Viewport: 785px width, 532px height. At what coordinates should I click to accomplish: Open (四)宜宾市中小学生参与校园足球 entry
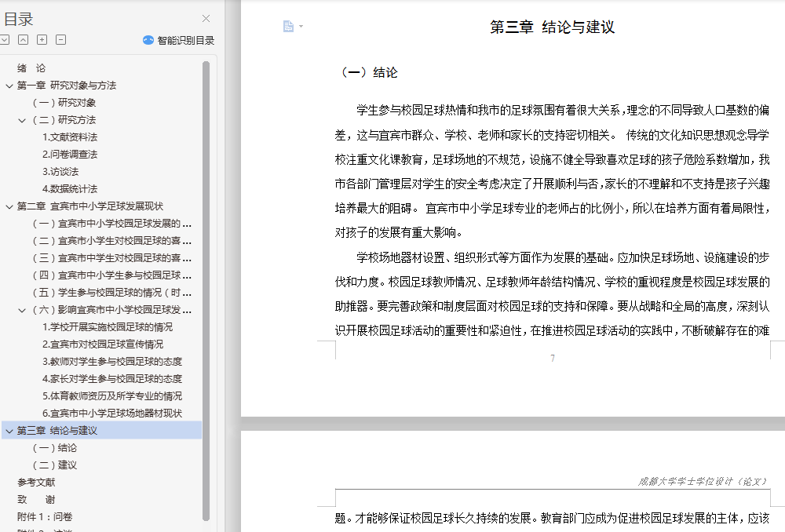(x=112, y=275)
